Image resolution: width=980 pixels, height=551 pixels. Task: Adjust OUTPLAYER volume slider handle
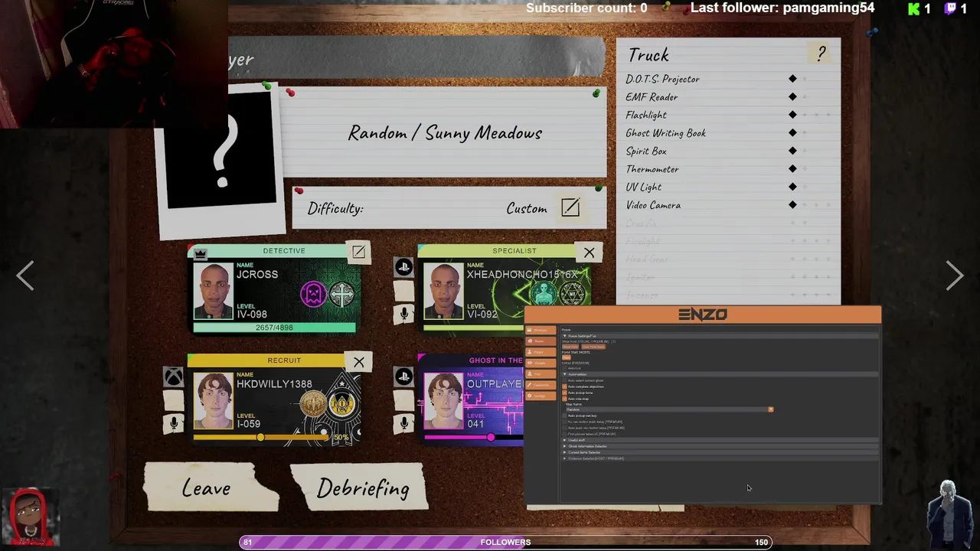[491, 437]
